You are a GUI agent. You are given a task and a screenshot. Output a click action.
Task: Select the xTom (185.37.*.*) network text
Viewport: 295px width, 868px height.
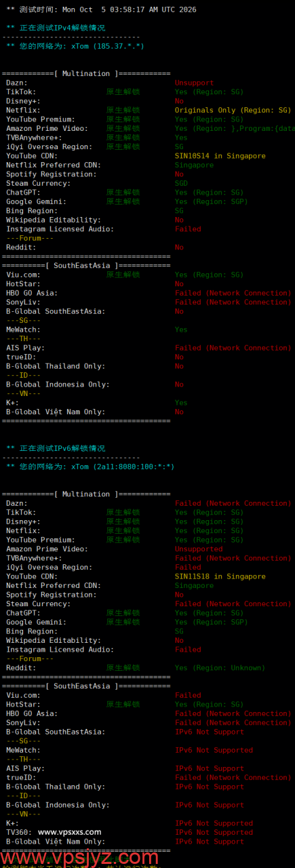[x=106, y=46]
